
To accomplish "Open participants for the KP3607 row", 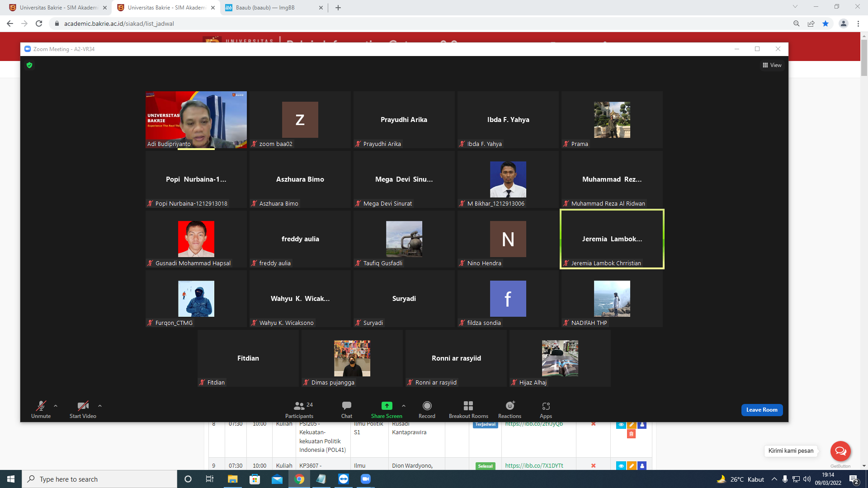I will 642,466.
